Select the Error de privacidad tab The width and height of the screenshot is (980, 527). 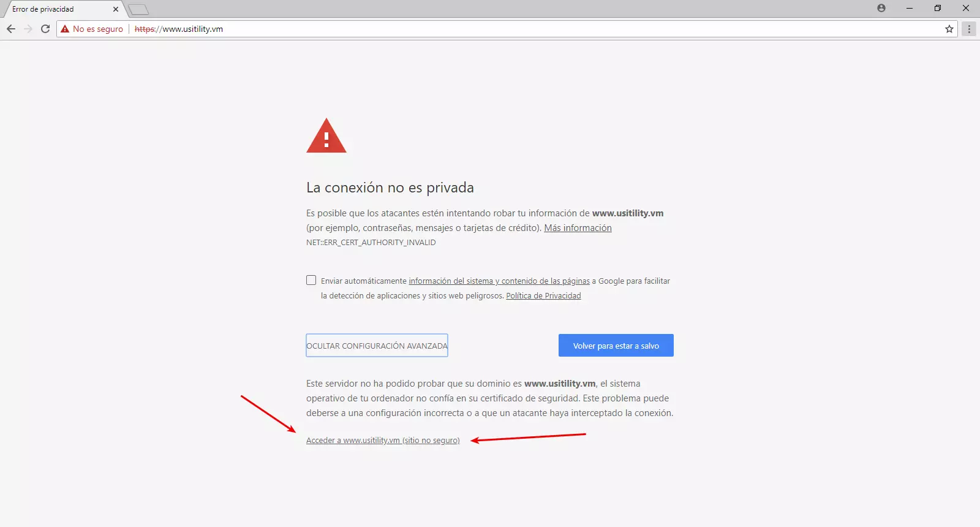coord(55,9)
